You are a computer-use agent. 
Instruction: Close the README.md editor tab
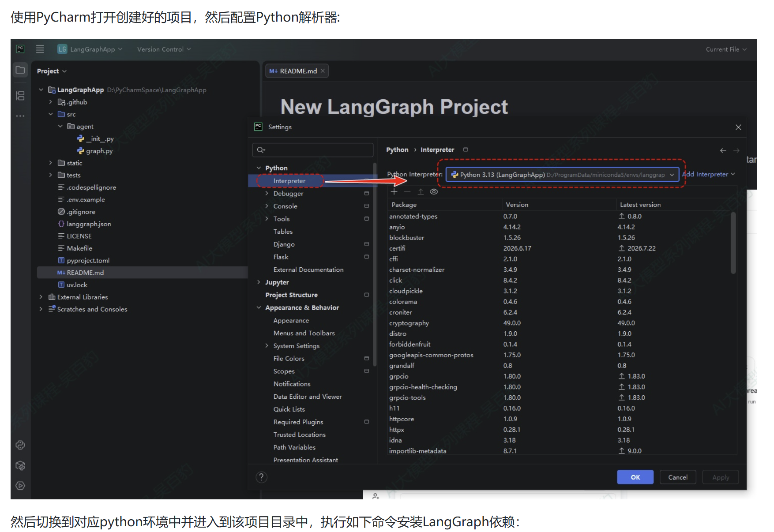[x=323, y=71]
